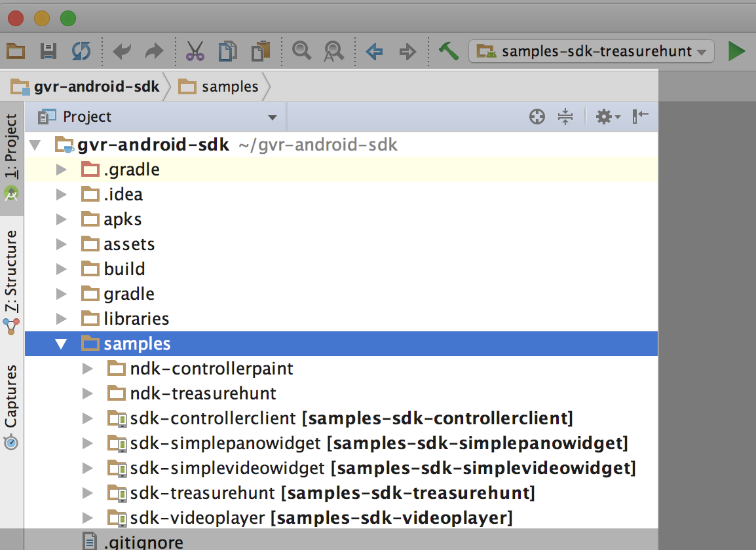Open samples-sdk-treasurehunt run configuration dropdown
This screenshot has width=756, height=550.
pos(591,51)
